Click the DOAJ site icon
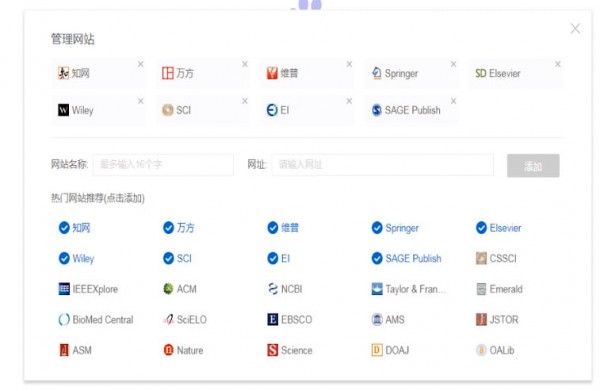 [377, 350]
